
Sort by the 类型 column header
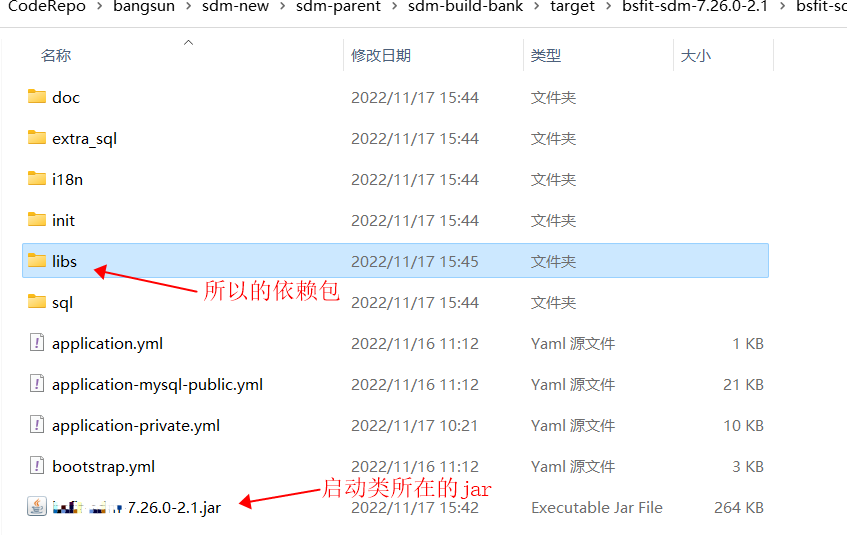(546, 55)
